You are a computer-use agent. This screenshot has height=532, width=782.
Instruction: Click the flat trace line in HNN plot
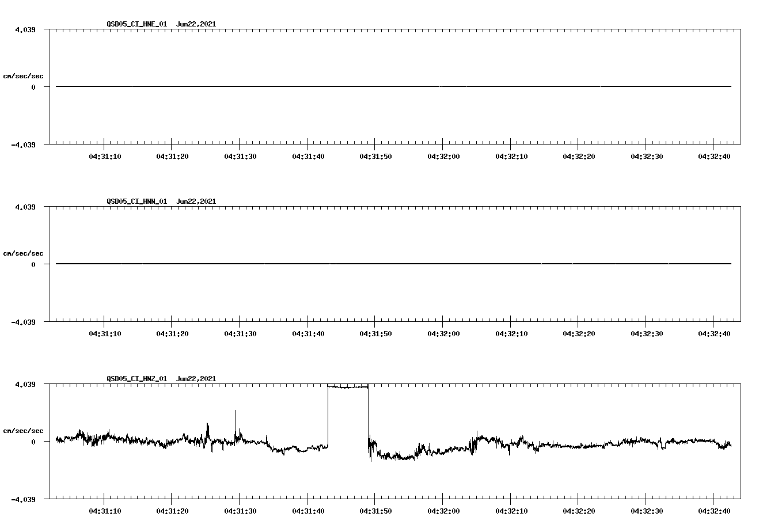pos(393,264)
